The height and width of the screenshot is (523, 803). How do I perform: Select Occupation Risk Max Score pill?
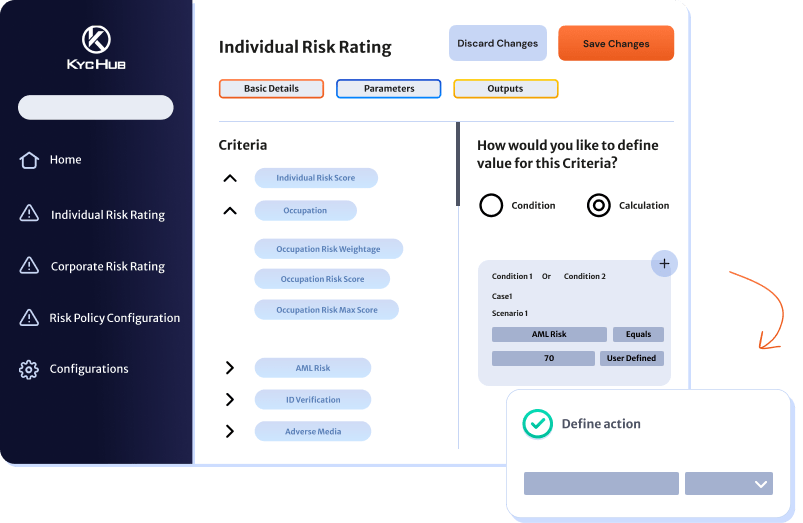click(327, 310)
